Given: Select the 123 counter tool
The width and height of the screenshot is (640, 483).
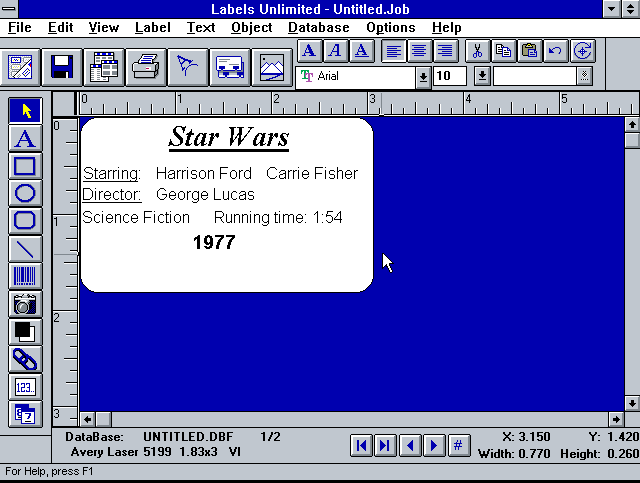Looking at the screenshot, I should pyautogui.click(x=25, y=387).
